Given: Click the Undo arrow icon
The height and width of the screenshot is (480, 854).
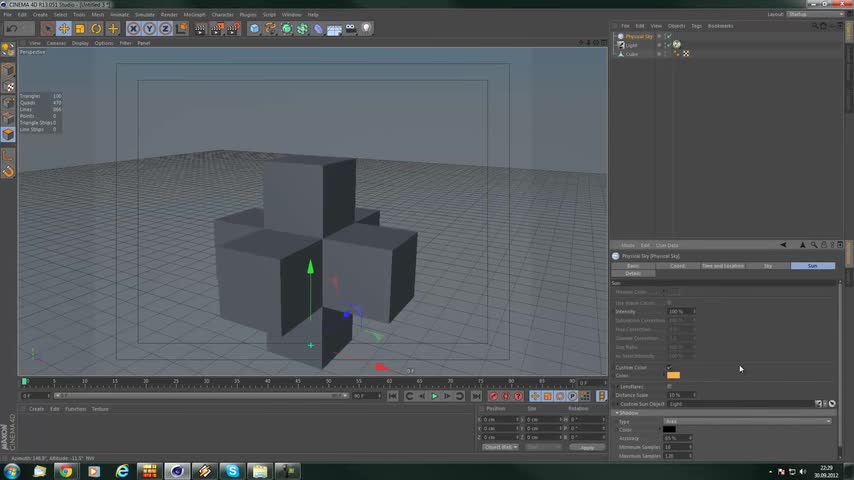Looking at the screenshot, I should coord(12,29).
